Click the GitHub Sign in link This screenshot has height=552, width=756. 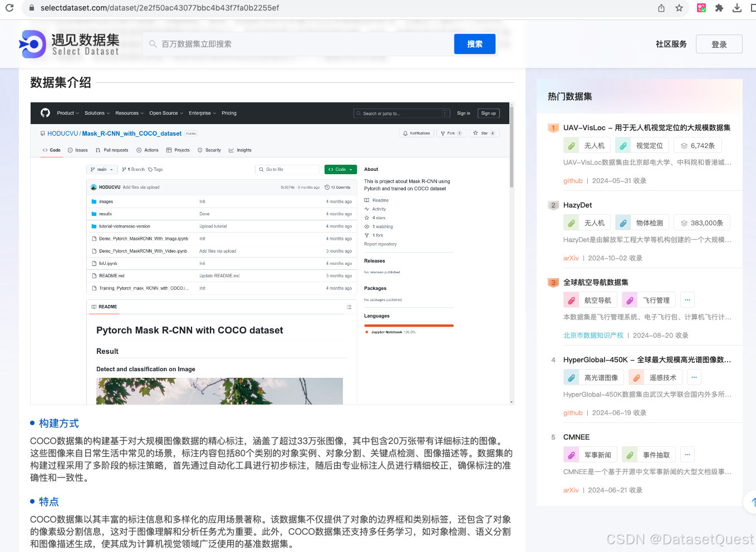pyautogui.click(x=464, y=113)
